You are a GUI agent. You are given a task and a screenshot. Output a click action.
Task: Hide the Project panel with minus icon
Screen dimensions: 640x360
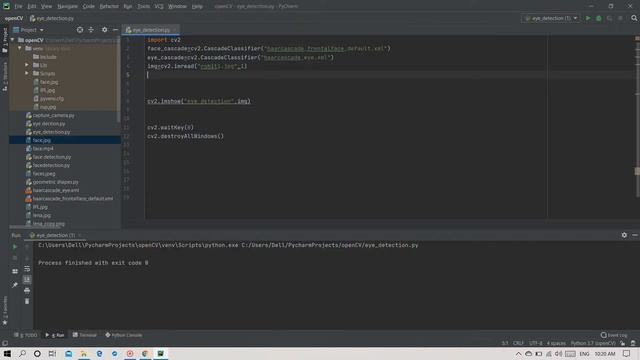[116, 30]
